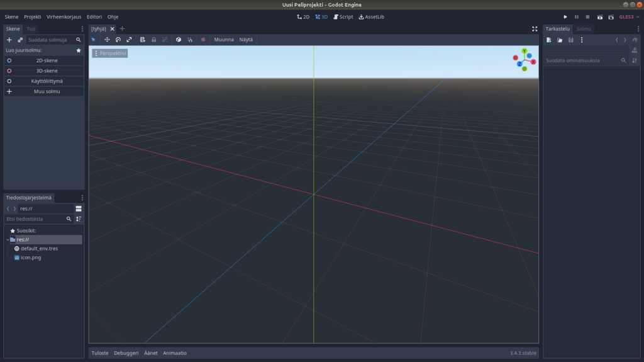Viewport: 644px width, 362px height.
Task: Toggle use local space cube icon
Action: coord(179,40)
